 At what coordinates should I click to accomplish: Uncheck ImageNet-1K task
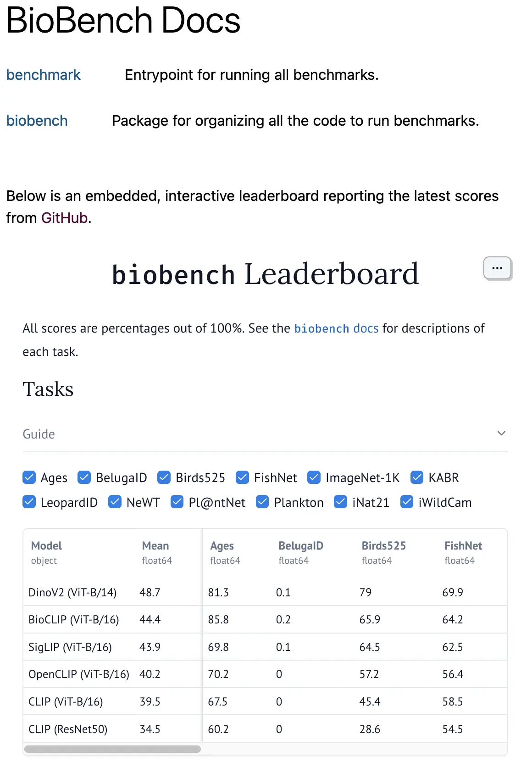(x=314, y=478)
